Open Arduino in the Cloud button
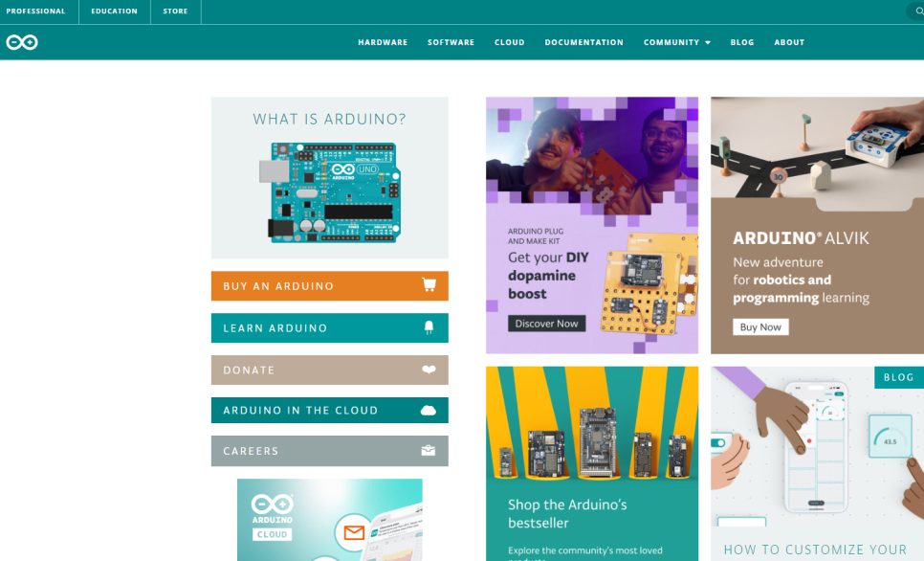Screen dimensions: 924x561 click(329, 410)
